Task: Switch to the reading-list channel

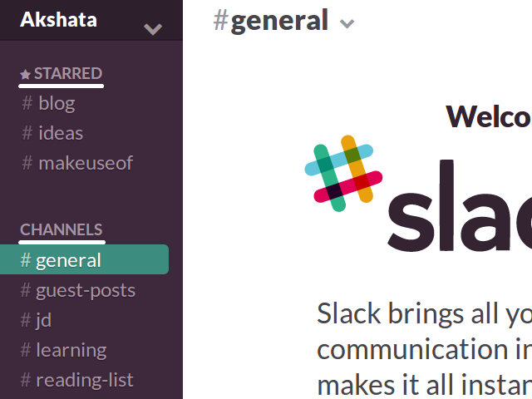Action: pyautogui.click(x=84, y=380)
